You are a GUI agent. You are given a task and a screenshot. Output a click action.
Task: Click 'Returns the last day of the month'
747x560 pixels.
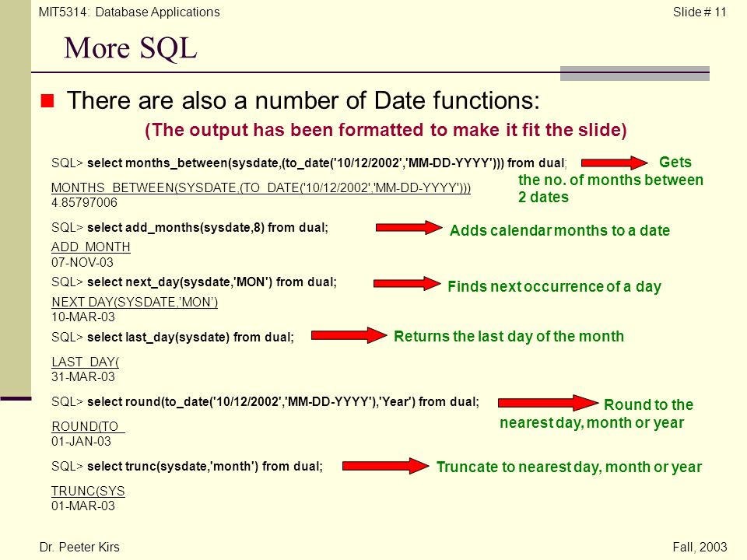click(509, 337)
